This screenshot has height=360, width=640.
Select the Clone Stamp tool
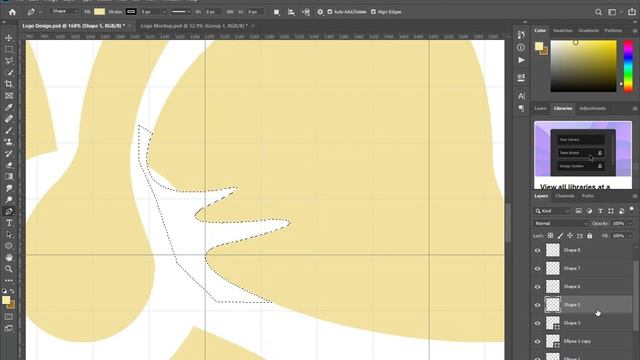pos(9,142)
